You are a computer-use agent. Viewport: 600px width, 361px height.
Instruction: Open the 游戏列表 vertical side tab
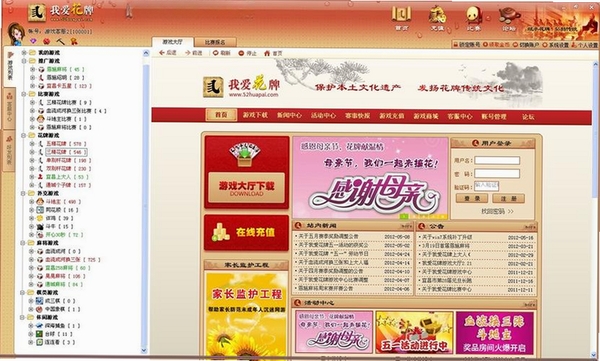[10, 67]
